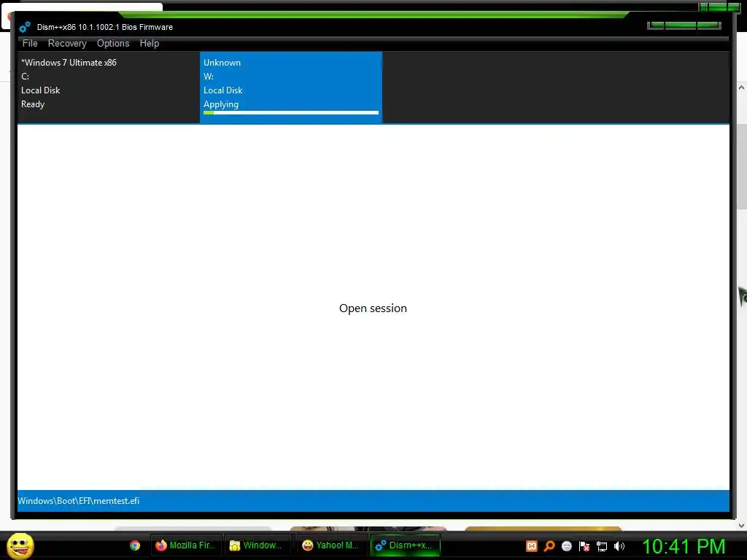Select the Windows 7 Ultimate x86 image tile

(109, 87)
